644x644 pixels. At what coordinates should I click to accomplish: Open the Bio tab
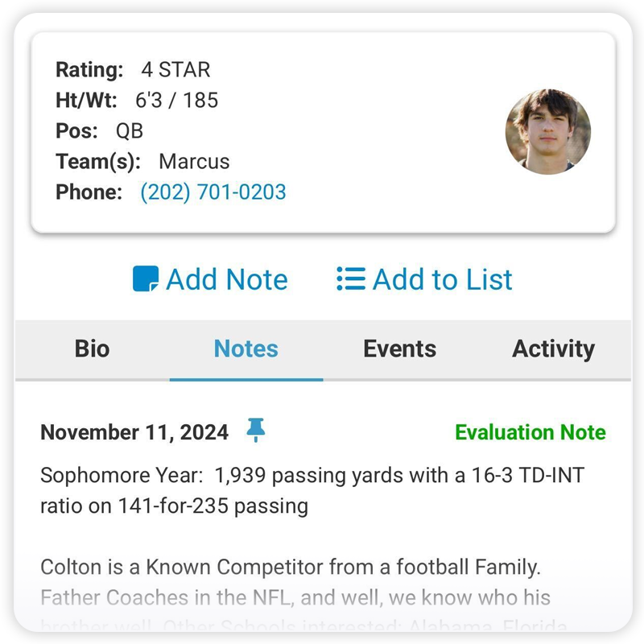[92, 349]
